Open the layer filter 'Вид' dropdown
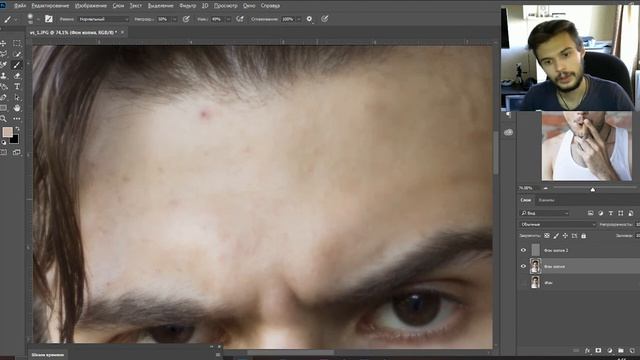640x360 pixels. tap(544, 213)
